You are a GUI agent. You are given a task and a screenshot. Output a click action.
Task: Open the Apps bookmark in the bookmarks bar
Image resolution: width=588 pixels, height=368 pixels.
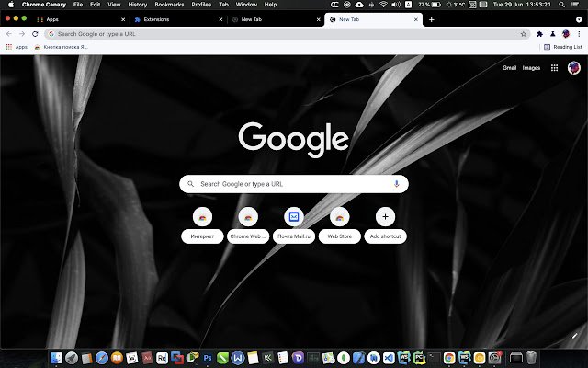(17, 47)
